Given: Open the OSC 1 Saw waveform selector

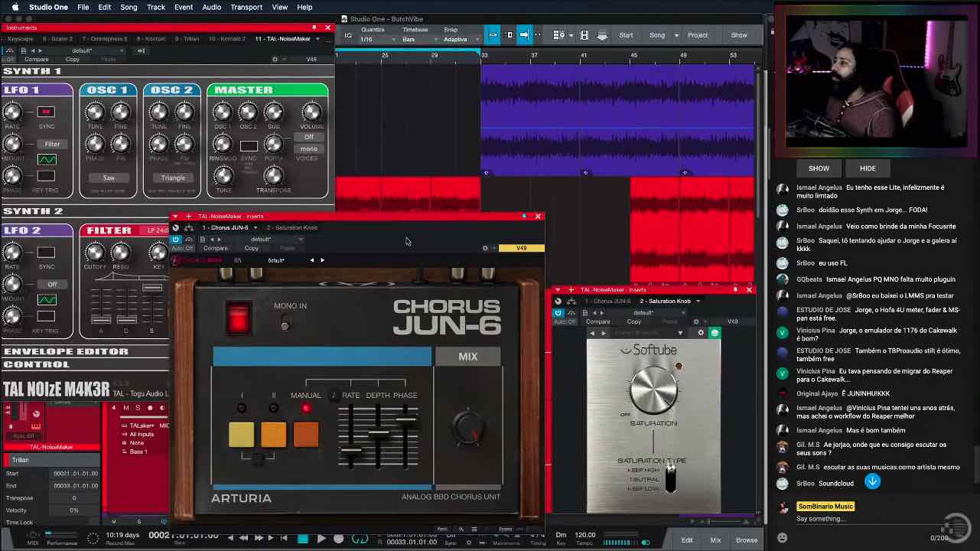Looking at the screenshot, I should (109, 178).
